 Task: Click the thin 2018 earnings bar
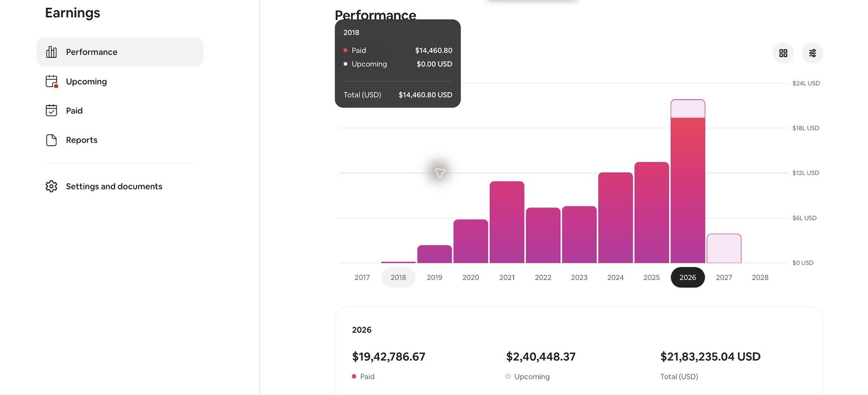[398, 262]
